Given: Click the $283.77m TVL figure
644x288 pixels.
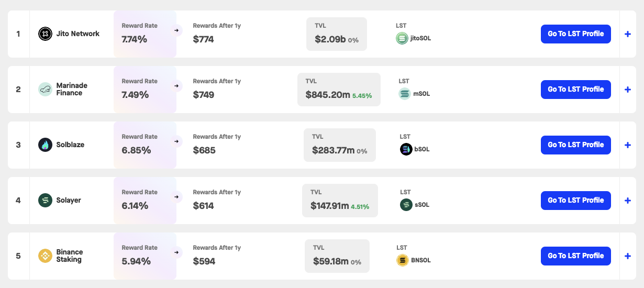Looking at the screenshot, I should coord(333,150).
